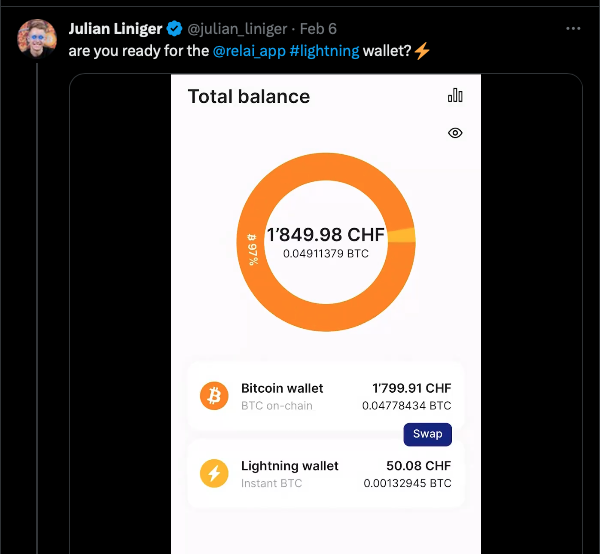600x554 pixels.
Task: Toggle balance visibility with the eye icon
Action: (455, 133)
